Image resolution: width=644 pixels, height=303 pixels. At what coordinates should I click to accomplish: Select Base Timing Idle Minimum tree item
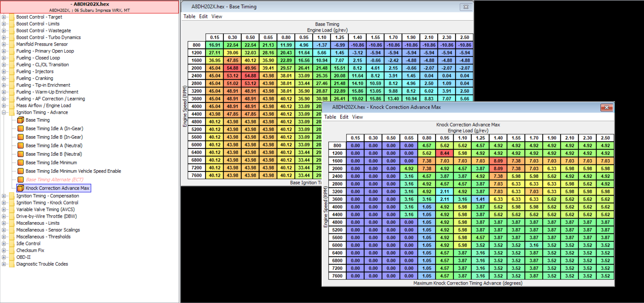point(51,162)
